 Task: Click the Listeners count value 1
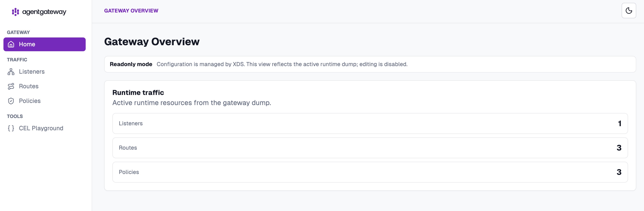[x=619, y=124]
